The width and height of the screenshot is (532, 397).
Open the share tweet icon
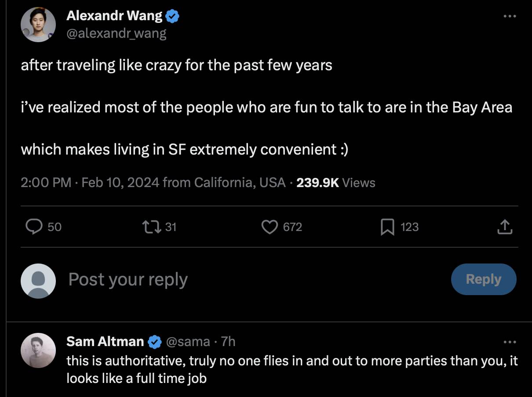[x=505, y=227]
